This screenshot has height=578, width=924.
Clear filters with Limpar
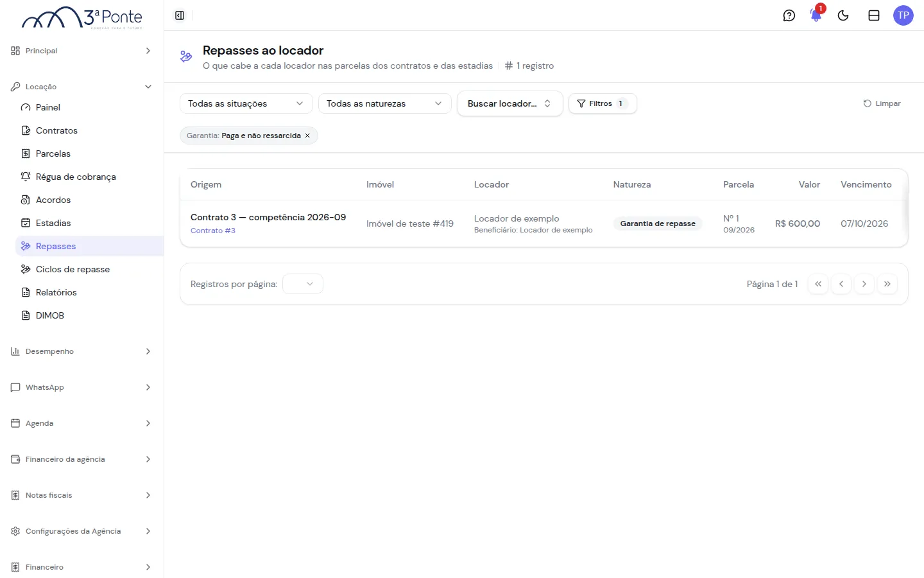tap(882, 103)
